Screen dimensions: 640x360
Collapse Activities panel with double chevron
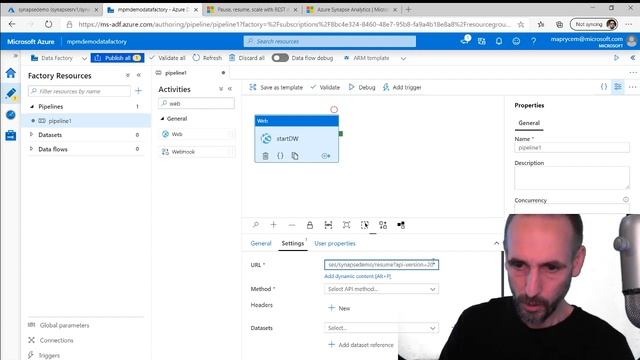230,89
